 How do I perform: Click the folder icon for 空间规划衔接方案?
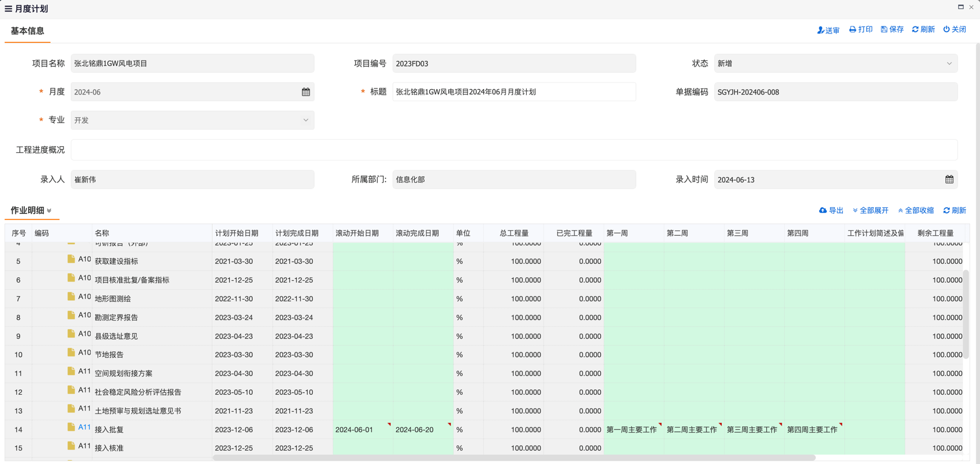[x=71, y=371]
